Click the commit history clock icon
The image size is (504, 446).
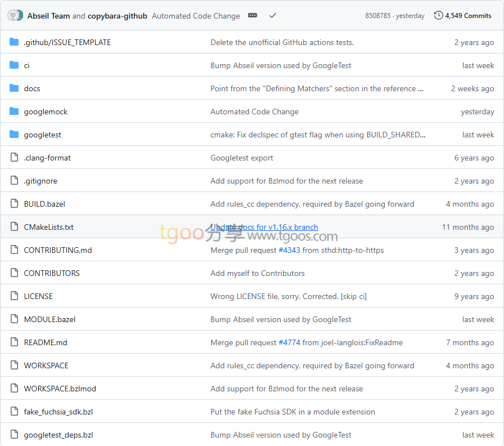[x=438, y=15]
